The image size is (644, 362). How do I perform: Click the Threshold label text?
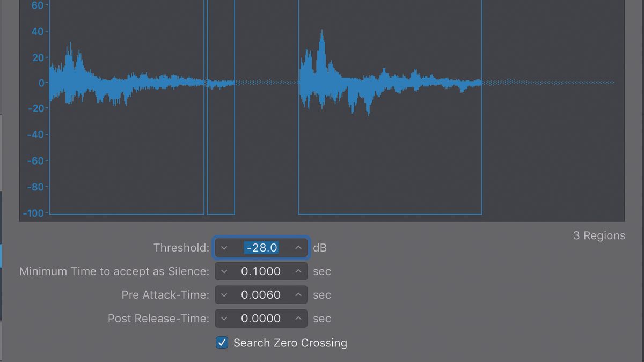pyautogui.click(x=181, y=248)
